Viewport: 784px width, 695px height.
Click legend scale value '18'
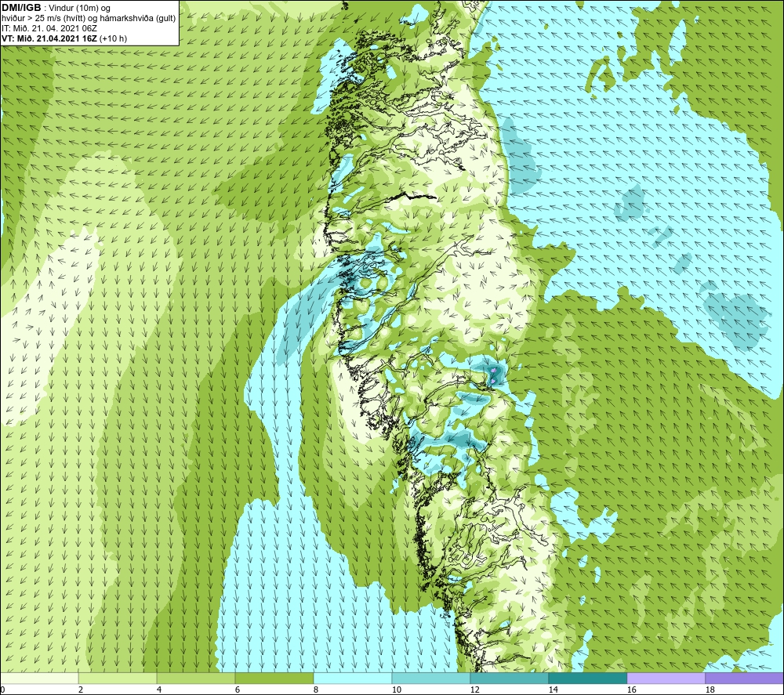point(710,690)
